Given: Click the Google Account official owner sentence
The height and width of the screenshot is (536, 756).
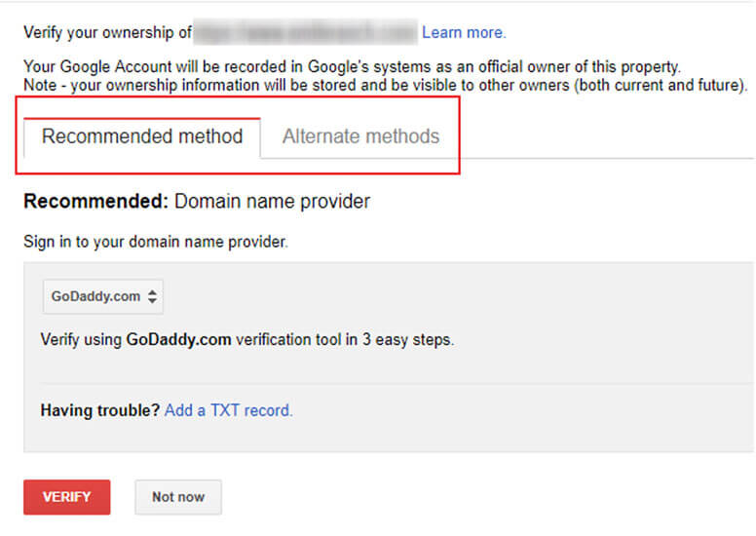Looking at the screenshot, I should [x=352, y=66].
